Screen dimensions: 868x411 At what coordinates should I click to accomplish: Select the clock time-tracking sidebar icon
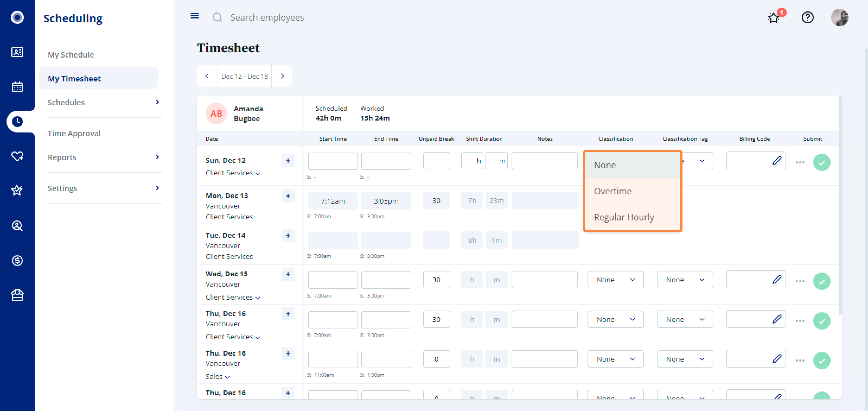[17, 121]
